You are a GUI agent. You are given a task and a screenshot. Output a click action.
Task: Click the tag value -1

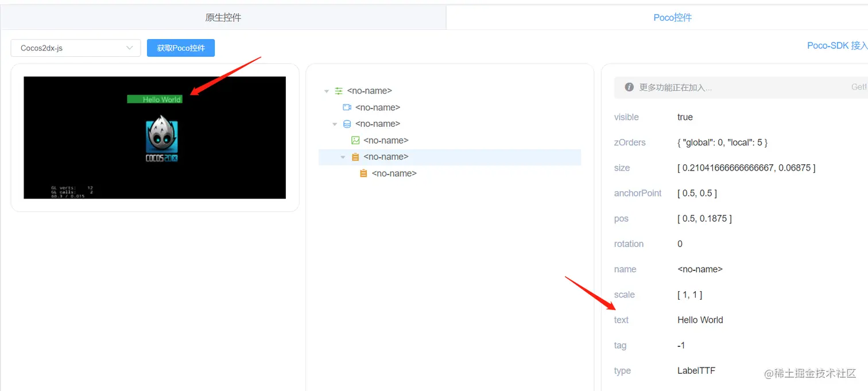681,345
